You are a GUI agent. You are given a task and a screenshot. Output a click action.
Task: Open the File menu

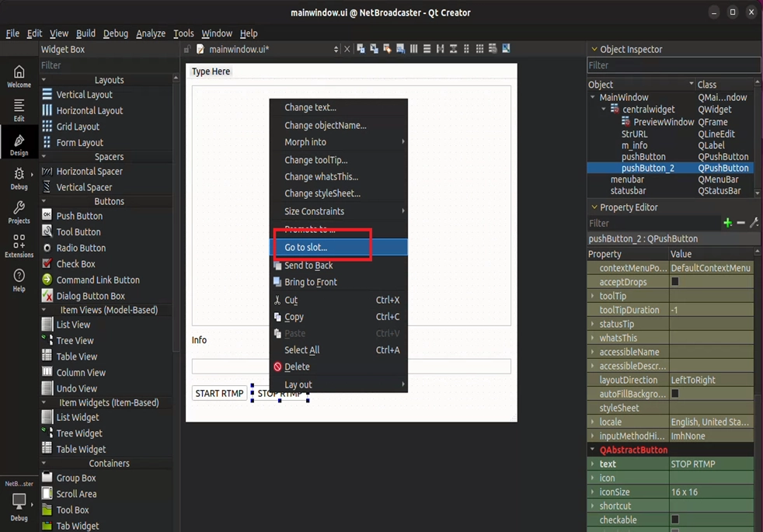coord(12,33)
